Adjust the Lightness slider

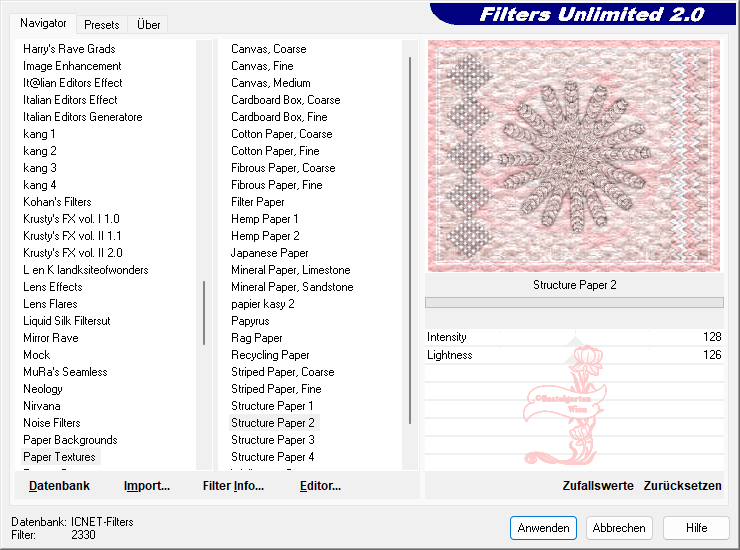pos(574,355)
